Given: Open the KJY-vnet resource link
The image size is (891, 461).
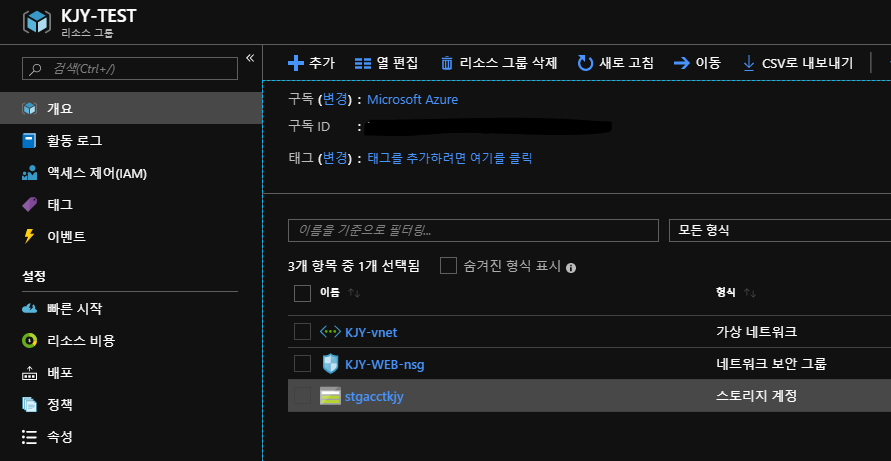Looking at the screenshot, I should click(371, 332).
